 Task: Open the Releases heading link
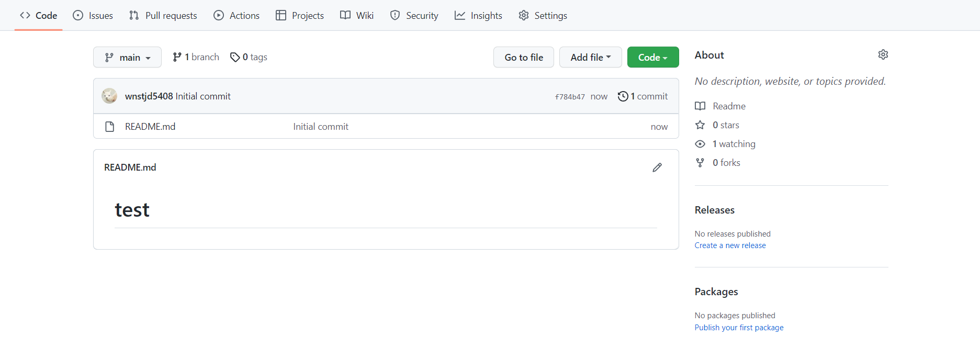click(715, 210)
